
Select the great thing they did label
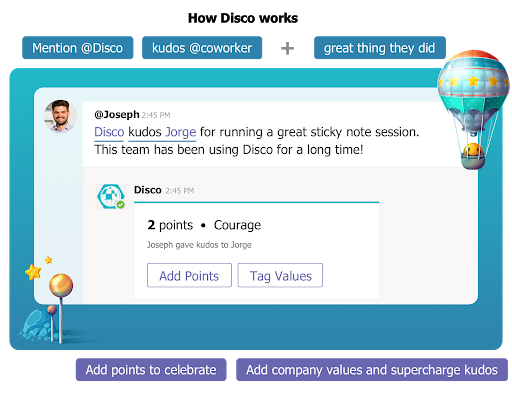coord(380,48)
